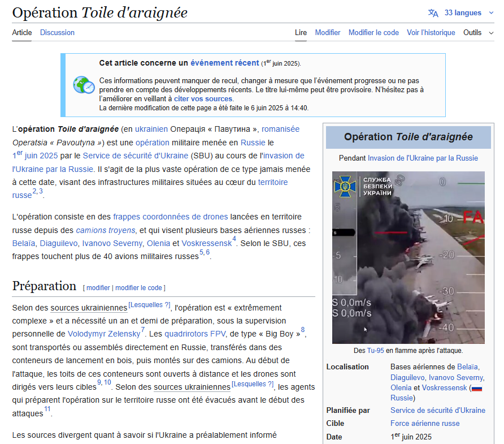
Task: Open the Modifier le code tab
Action: pyautogui.click(x=373, y=32)
